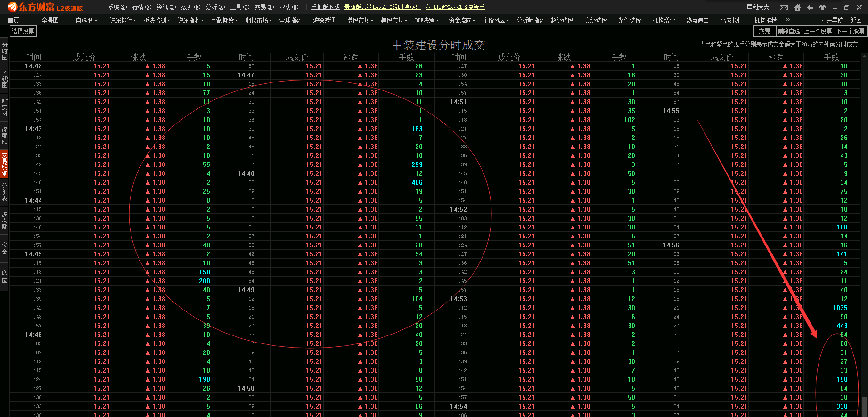Open the 行情(Q) menu
This screenshot has width=868, height=417.
click(x=141, y=7)
